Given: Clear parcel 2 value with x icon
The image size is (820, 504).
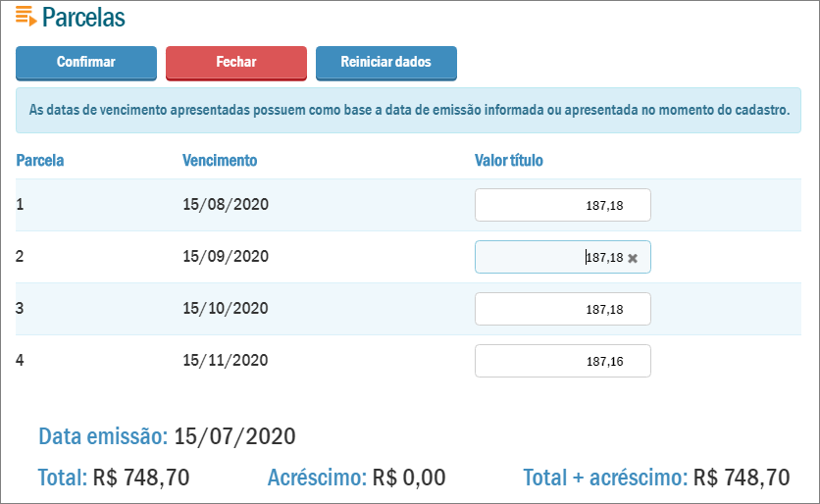Looking at the screenshot, I should coord(633,258).
